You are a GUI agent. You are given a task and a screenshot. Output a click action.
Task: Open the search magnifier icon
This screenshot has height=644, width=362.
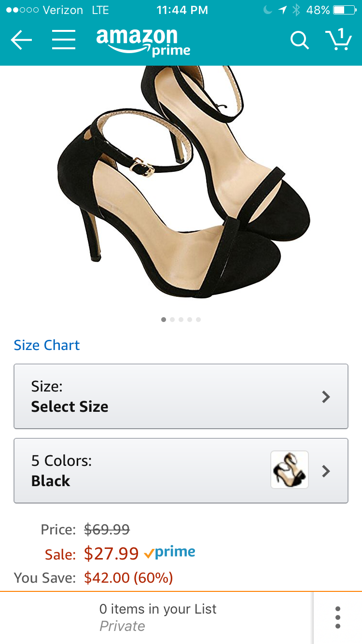click(299, 41)
